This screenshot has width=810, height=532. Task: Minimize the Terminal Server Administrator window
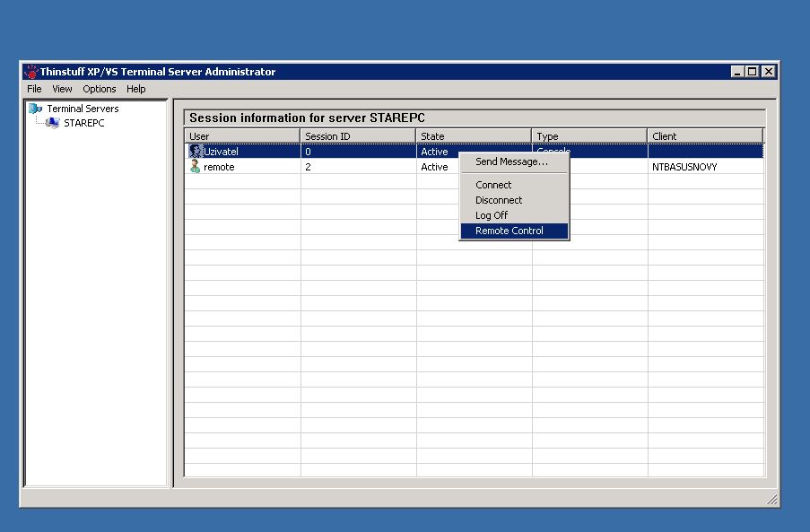click(737, 72)
